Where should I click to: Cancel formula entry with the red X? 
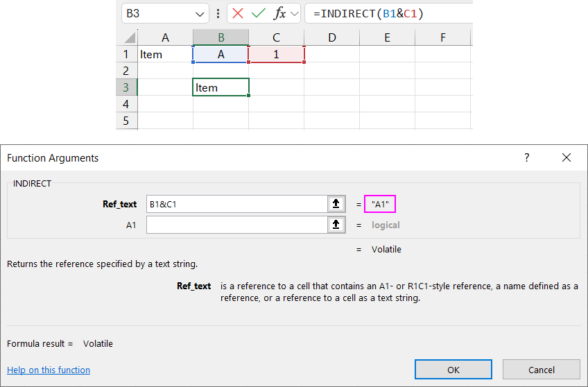click(238, 14)
